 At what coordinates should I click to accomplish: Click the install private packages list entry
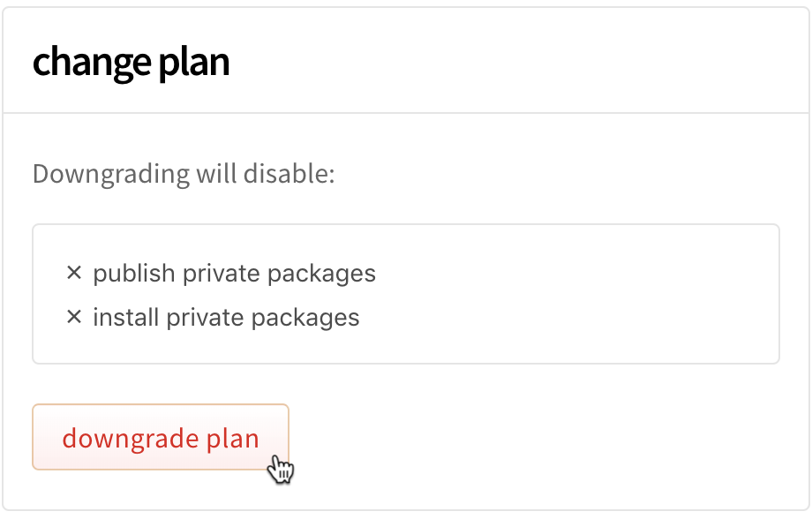224,317
